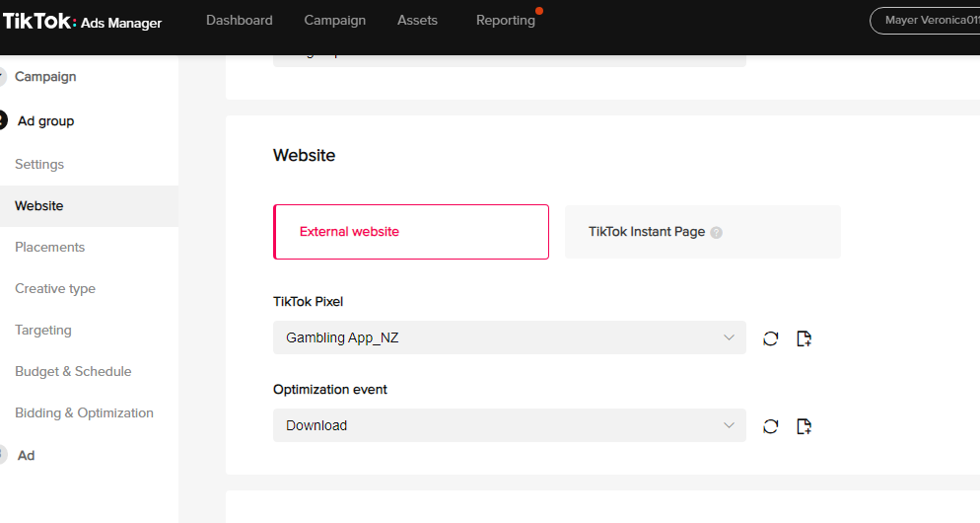
Task: Jump to Placements section
Action: tap(50, 247)
